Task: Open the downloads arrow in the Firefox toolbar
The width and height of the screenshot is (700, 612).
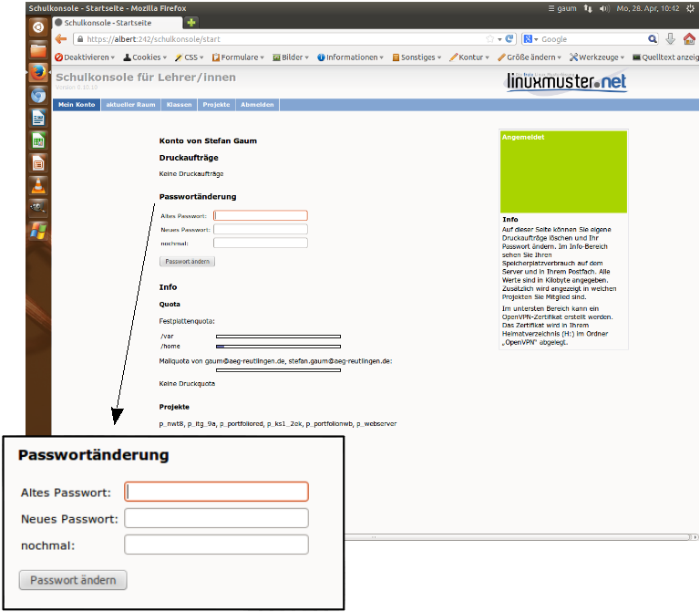Action: pyautogui.click(x=671, y=39)
